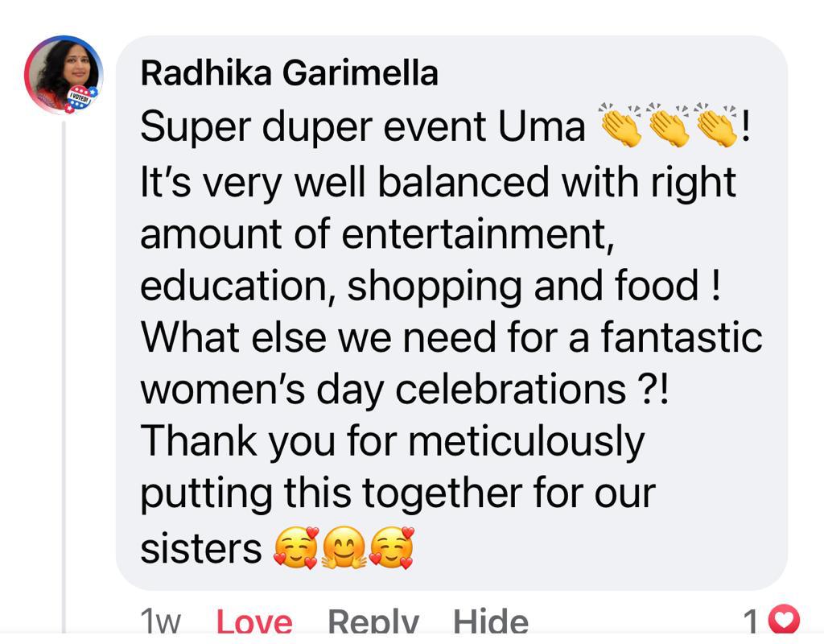Open the red heart reaction icon
Viewport: 824px width, 644px height.
[785, 620]
